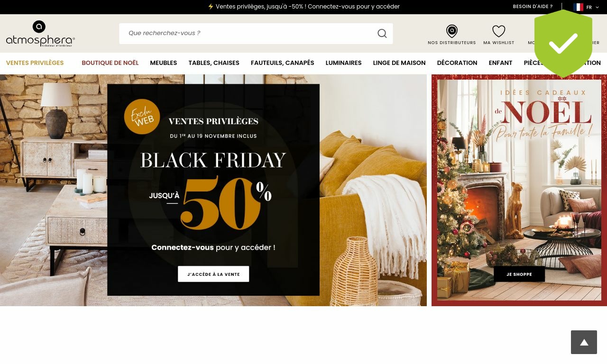Select the Luminaires menu item
This screenshot has height=364, width=607.
point(343,63)
